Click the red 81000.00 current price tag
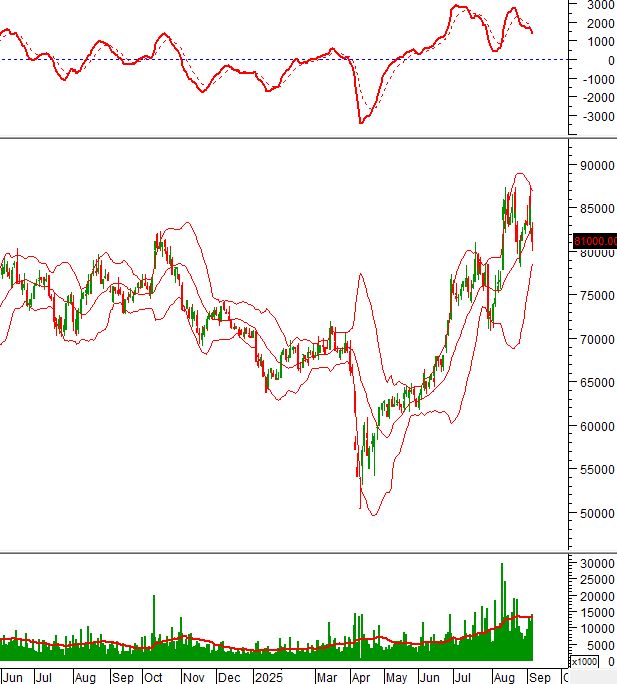The image size is (617, 684). pyautogui.click(x=594, y=241)
